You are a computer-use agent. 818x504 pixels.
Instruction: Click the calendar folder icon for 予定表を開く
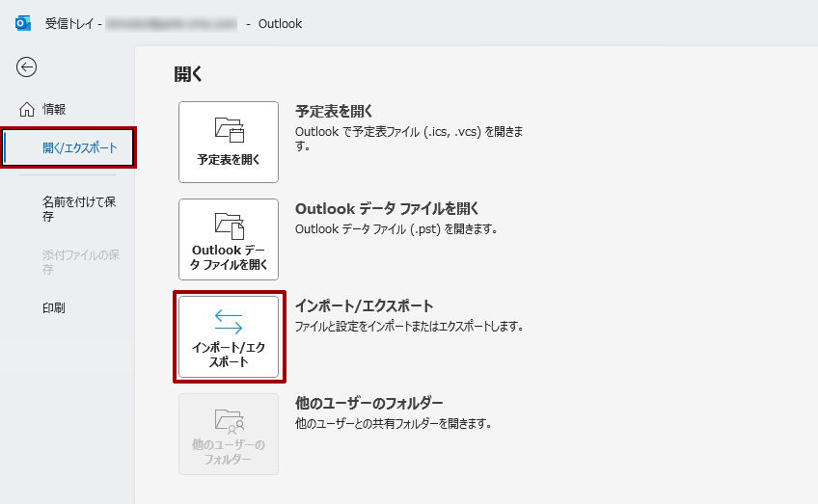(x=229, y=129)
